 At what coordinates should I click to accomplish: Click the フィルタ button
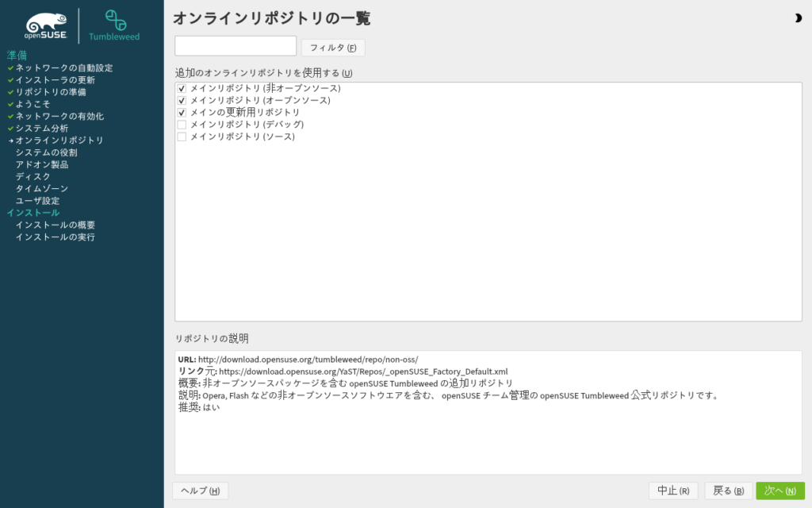tap(333, 48)
